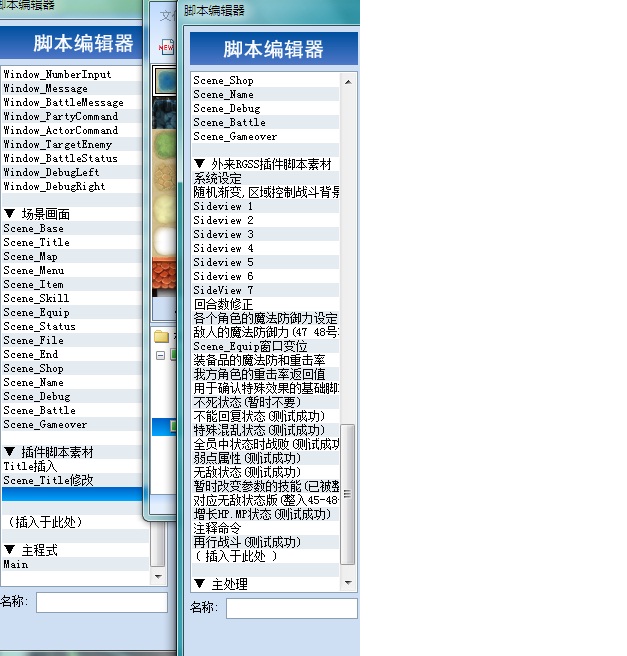Click the scroll-down arrow of right script list
Viewport: 627px width, 656px height.
point(348,583)
